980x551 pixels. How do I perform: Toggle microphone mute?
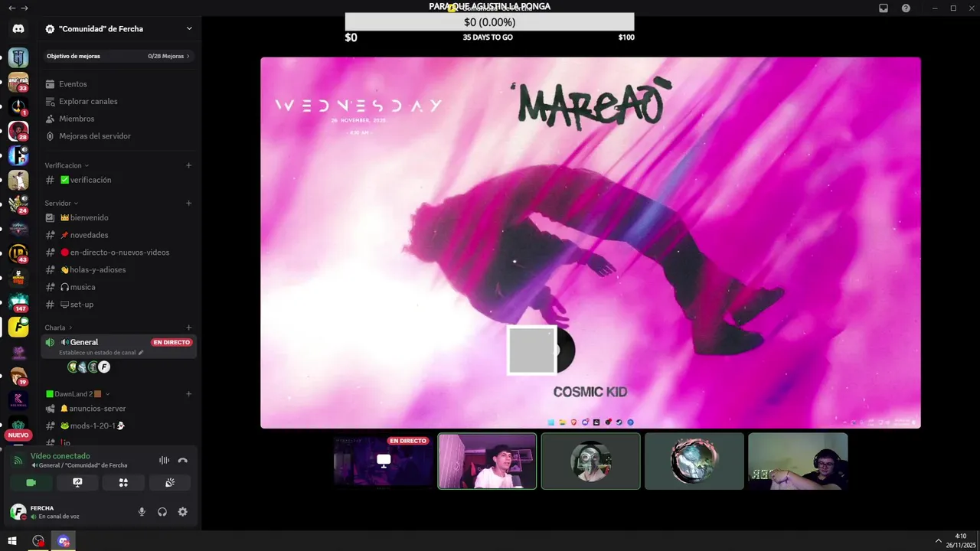pyautogui.click(x=142, y=512)
